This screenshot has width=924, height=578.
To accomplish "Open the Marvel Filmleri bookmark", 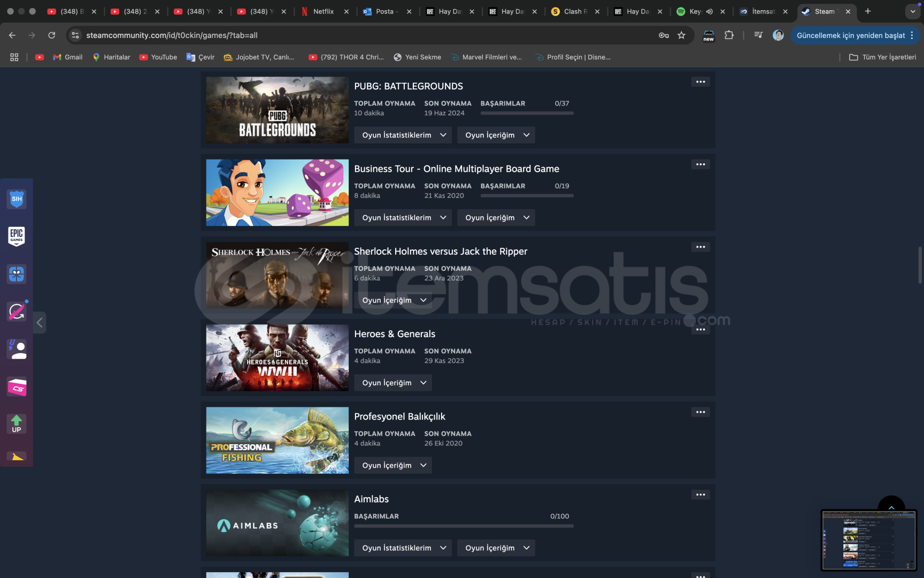I will pos(487,57).
